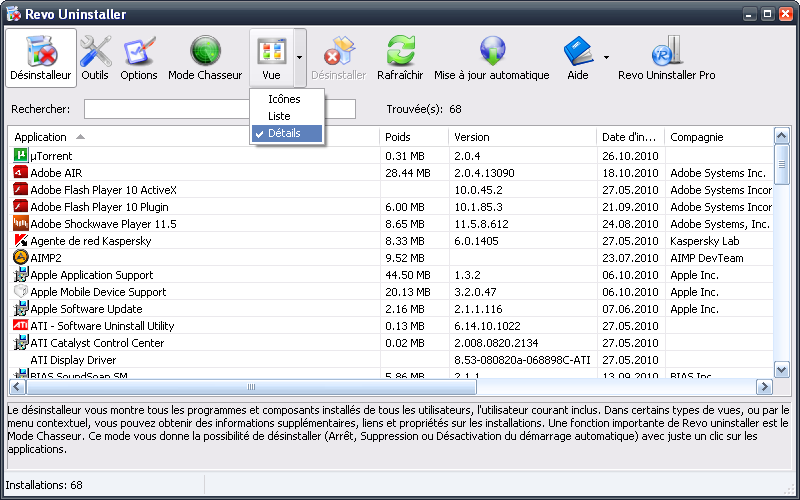
Task: Click the horizontal scrollbar left arrow
Action: tap(17, 387)
